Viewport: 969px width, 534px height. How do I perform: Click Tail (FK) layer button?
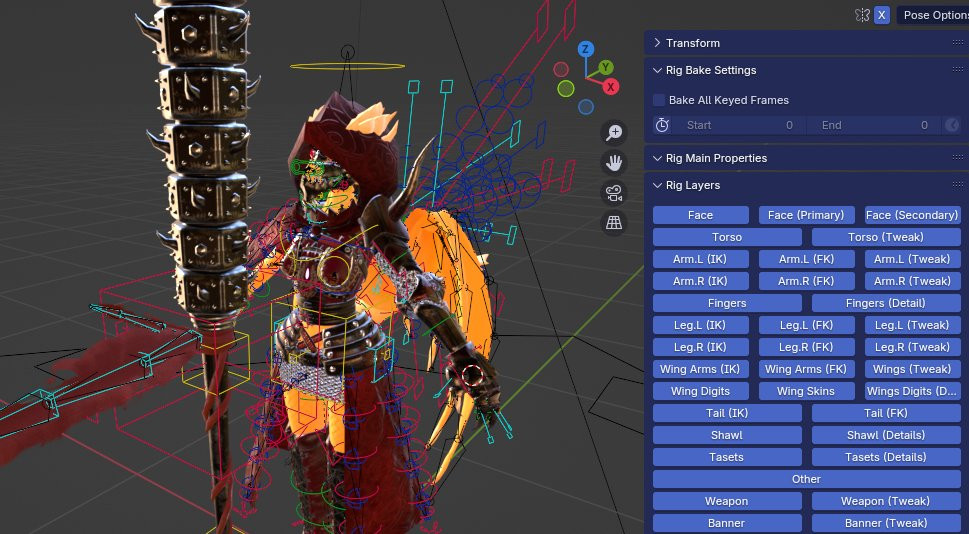[886, 413]
